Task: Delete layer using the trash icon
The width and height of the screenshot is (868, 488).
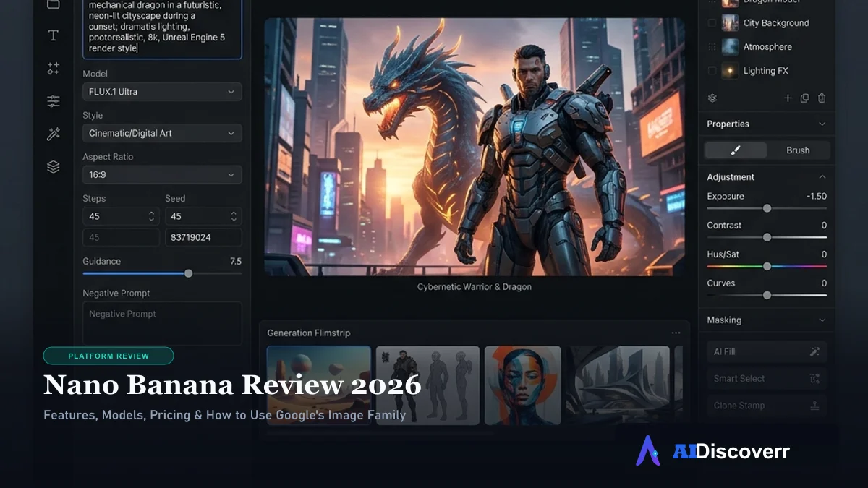Action: (x=822, y=98)
